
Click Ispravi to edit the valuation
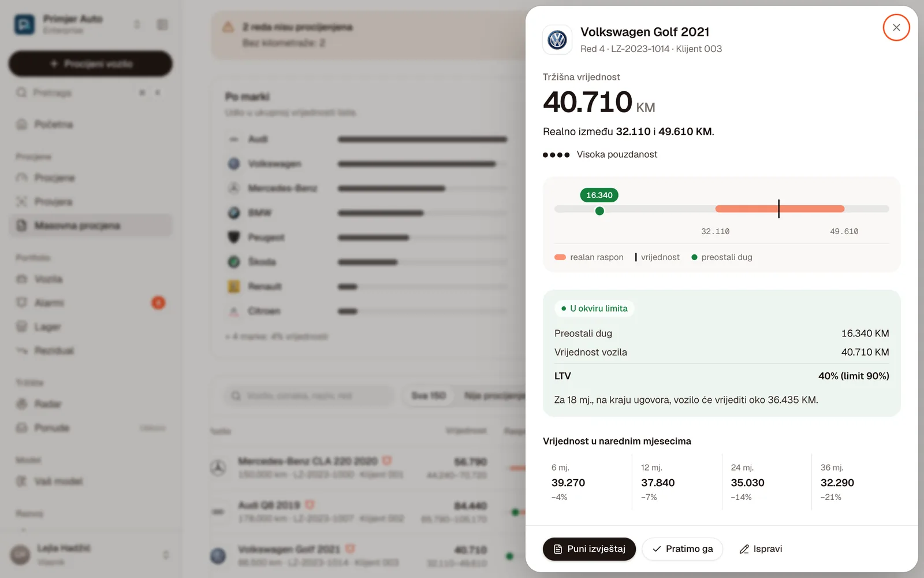pyautogui.click(x=761, y=549)
